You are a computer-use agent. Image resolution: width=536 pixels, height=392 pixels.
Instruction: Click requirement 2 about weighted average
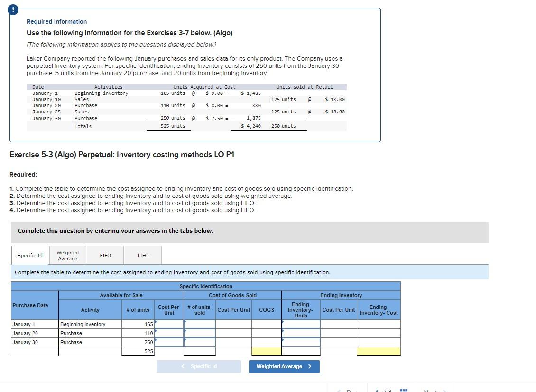click(x=151, y=196)
